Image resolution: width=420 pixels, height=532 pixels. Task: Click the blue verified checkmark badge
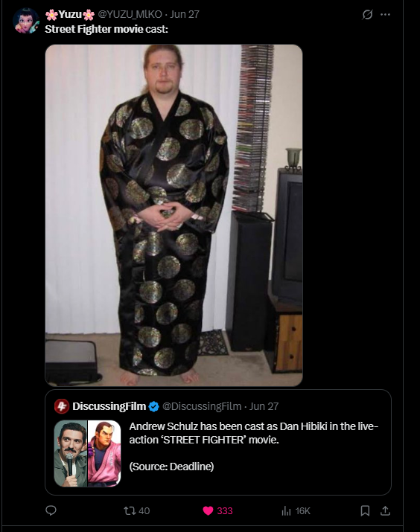tap(154, 406)
